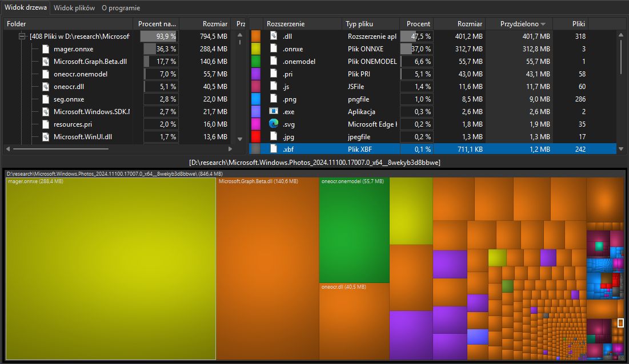The height and width of the screenshot is (364, 629).
Task: Click the file-type icon for .onemodel extension
Action: coord(274,61)
